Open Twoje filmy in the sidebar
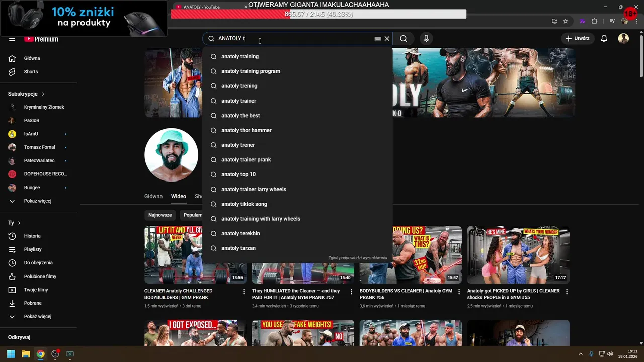 (39, 290)
